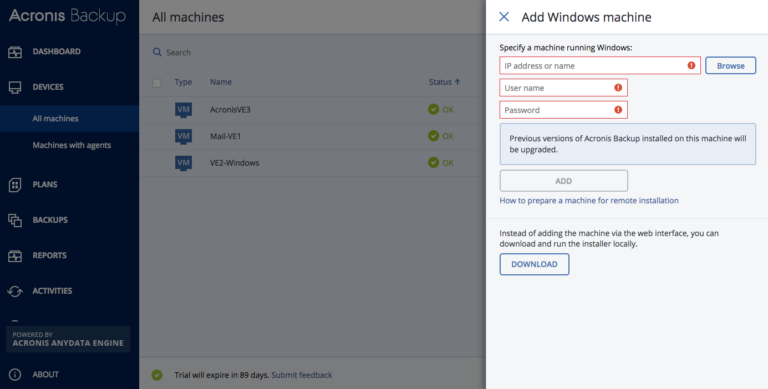Click error icon in User name field
The height and width of the screenshot is (389, 768).
(x=618, y=88)
